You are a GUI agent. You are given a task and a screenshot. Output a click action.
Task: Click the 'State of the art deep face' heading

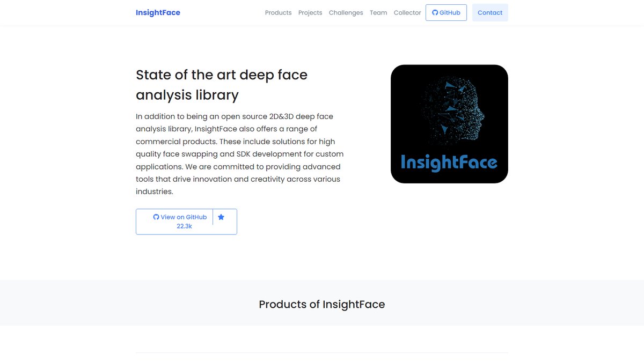[222, 85]
